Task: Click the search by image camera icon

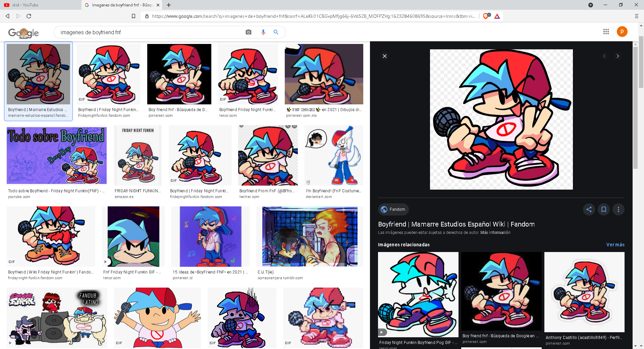Action: tap(249, 32)
